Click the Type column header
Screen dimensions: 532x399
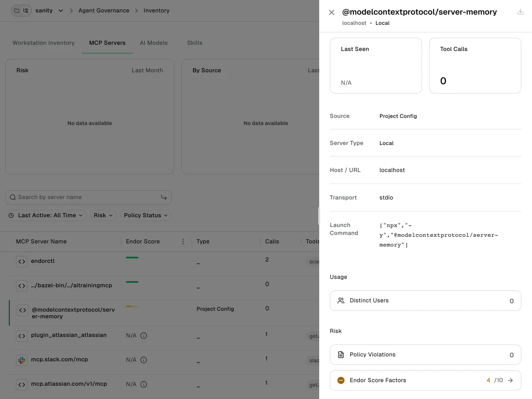coord(203,242)
